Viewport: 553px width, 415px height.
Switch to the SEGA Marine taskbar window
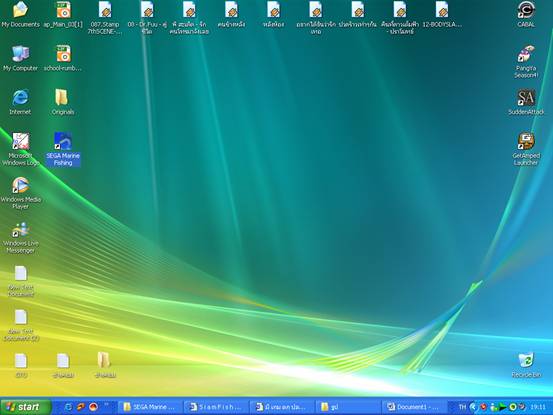click(x=150, y=407)
